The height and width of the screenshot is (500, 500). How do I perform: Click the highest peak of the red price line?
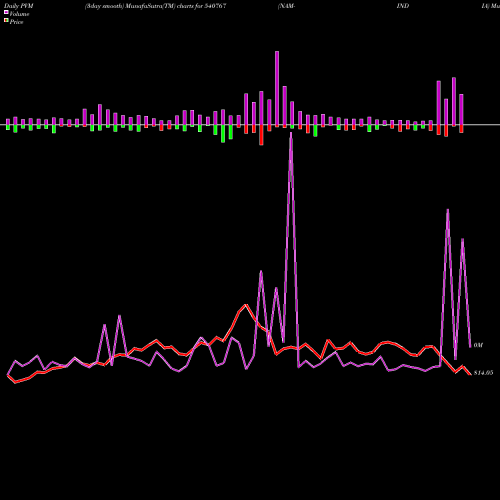click(x=246, y=305)
